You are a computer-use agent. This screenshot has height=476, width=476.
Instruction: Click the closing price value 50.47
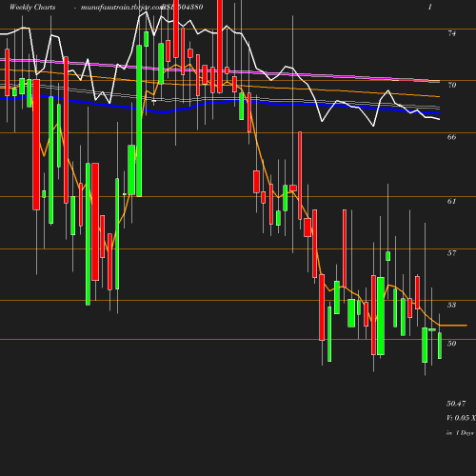click(456, 404)
